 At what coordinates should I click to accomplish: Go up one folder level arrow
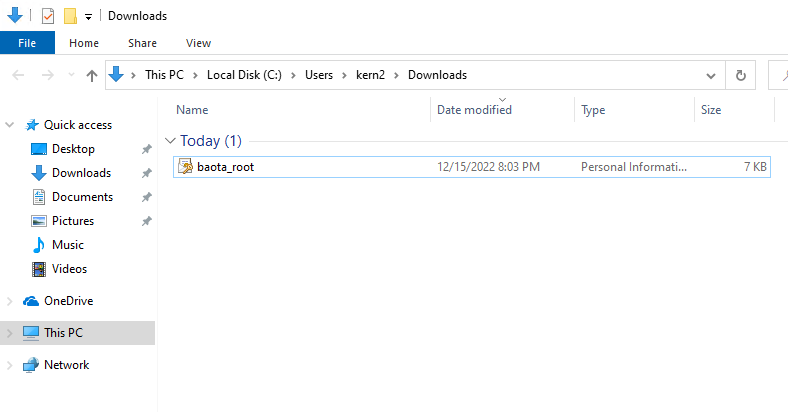[91, 76]
